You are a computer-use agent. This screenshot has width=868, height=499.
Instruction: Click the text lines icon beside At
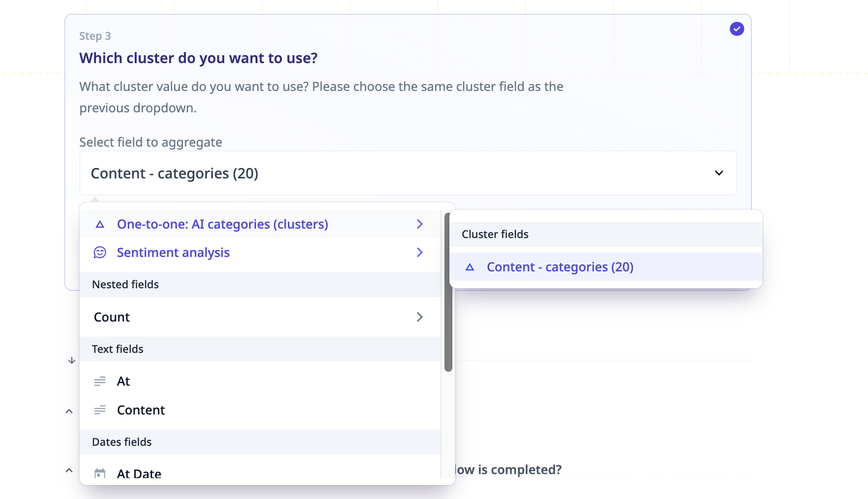pos(100,381)
